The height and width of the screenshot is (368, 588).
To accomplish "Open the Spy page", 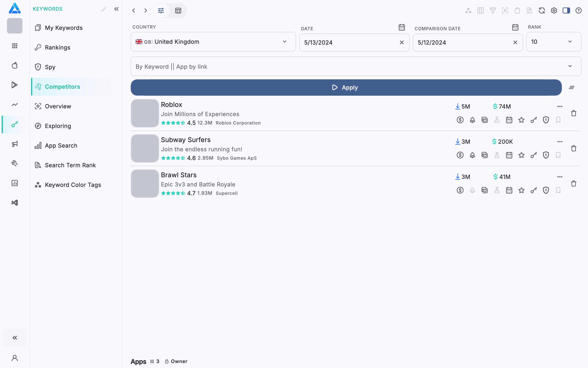I will click(75, 67).
